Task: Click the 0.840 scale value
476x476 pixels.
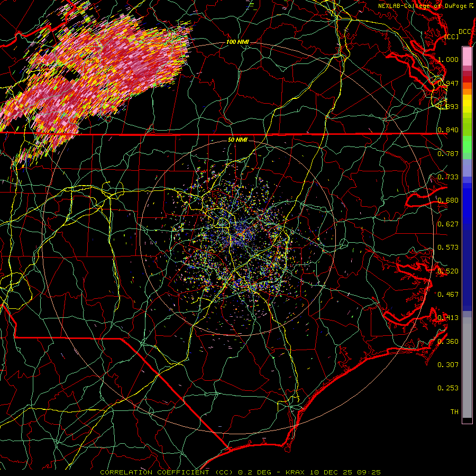Action: point(448,130)
